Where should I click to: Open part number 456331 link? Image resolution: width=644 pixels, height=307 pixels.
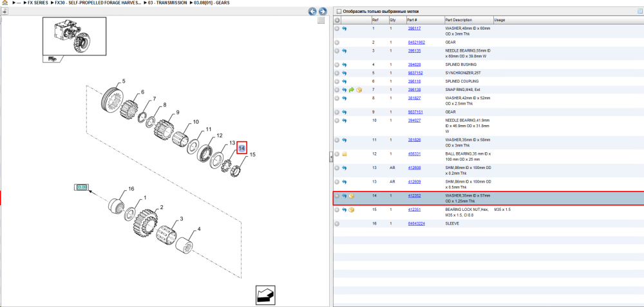pos(414,154)
